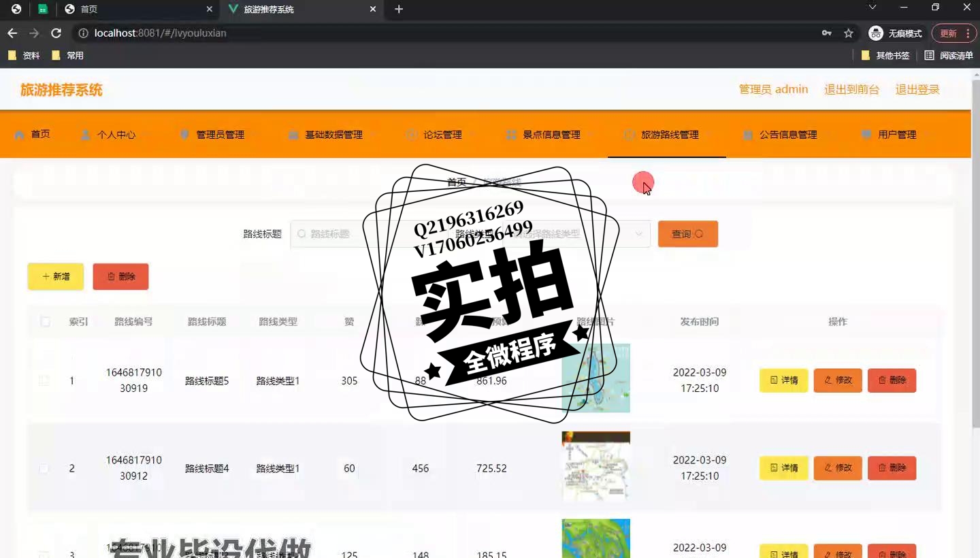This screenshot has width=980, height=558.
Task: Click the 新增 add button
Action: (x=56, y=277)
